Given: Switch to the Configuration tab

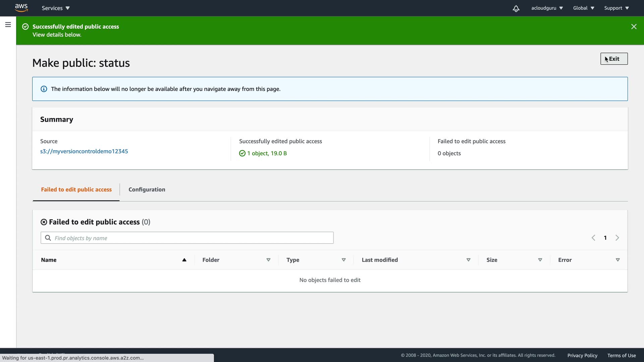Looking at the screenshot, I should pyautogui.click(x=147, y=189).
